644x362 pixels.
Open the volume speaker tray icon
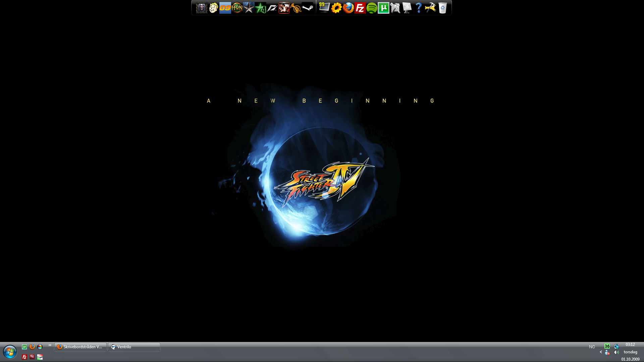[x=616, y=352]
